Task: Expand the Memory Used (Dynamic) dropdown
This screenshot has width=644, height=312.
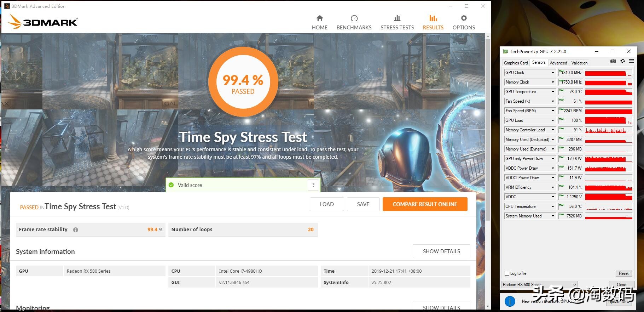Action: coord(553,149)
